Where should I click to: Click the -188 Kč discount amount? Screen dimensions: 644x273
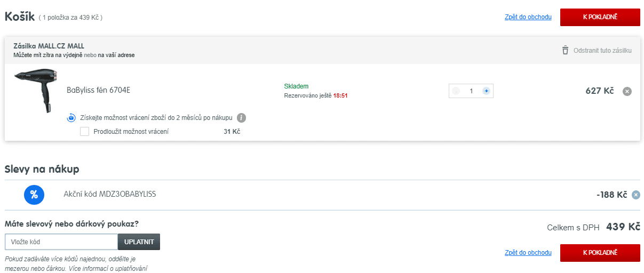pos(611,195)
